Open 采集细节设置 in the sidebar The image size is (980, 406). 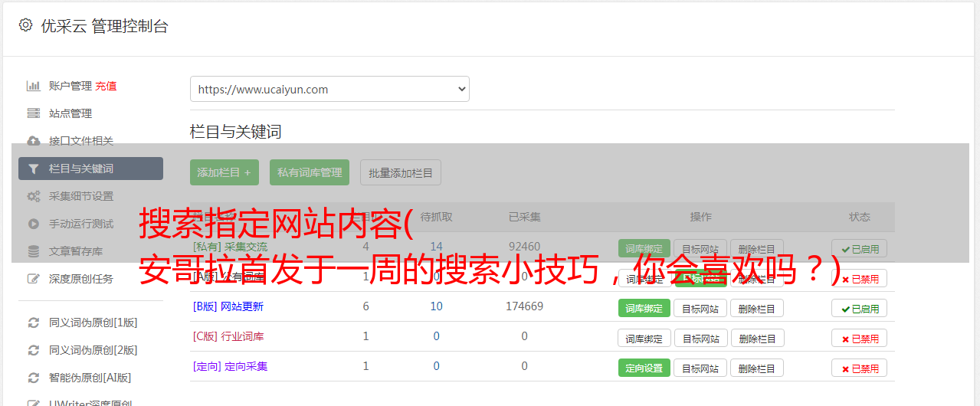(81, 196)
